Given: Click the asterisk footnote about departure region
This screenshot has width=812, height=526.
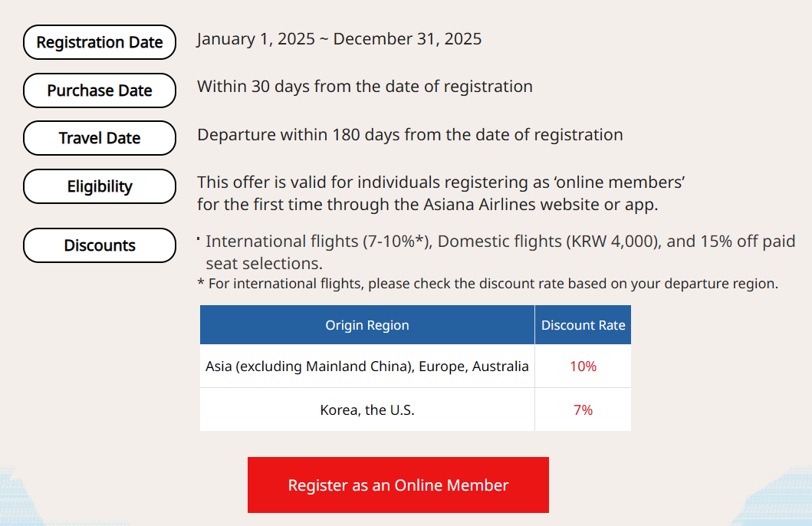Looking at the screenshot, I should point(488,284).
